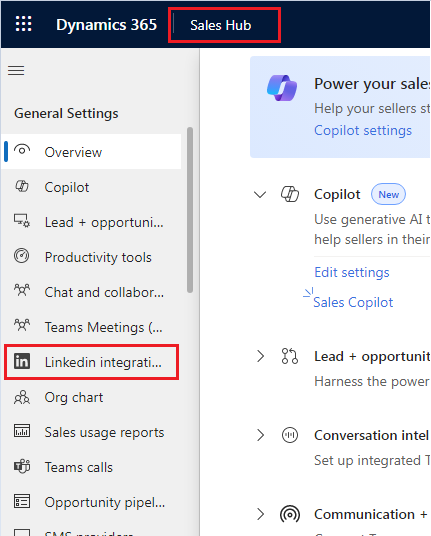
Task: Click the Conversation intelligence waveform icon
Action: pyautogui.click(x=290, y=435)
